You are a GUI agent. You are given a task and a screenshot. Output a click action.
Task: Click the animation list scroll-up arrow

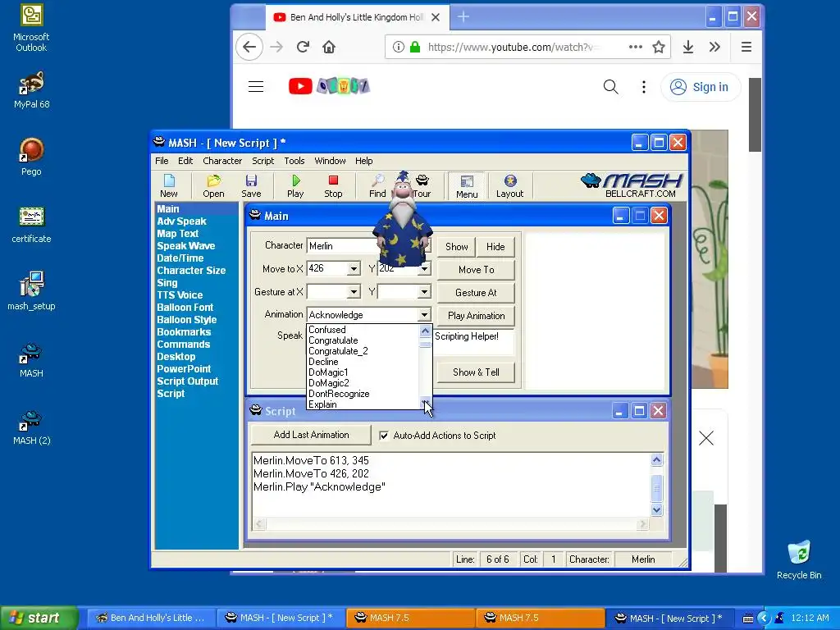(426, 331)
